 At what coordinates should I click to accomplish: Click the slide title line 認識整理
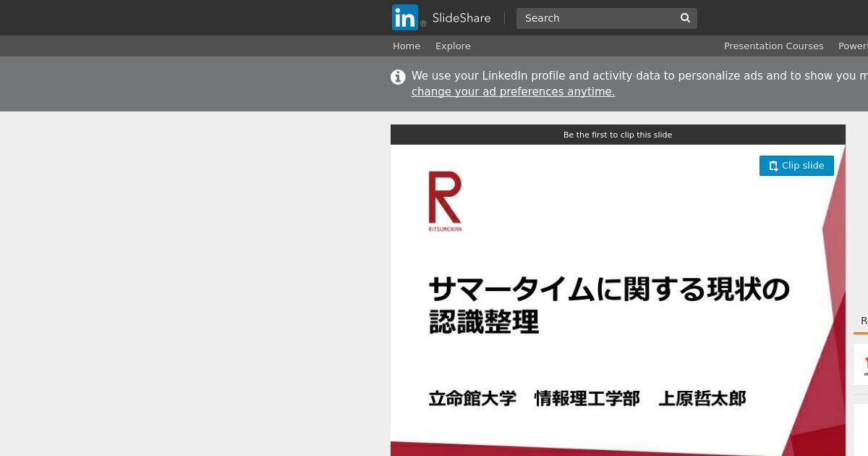(484, 322)
